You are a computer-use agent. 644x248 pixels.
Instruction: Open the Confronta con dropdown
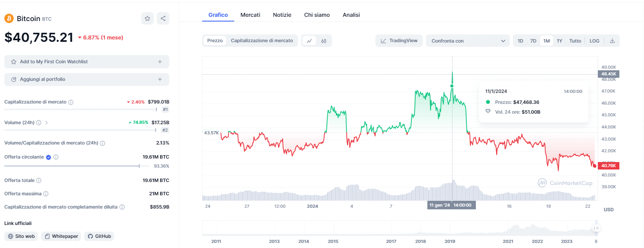pyautogui.click(x=468, y=41)
